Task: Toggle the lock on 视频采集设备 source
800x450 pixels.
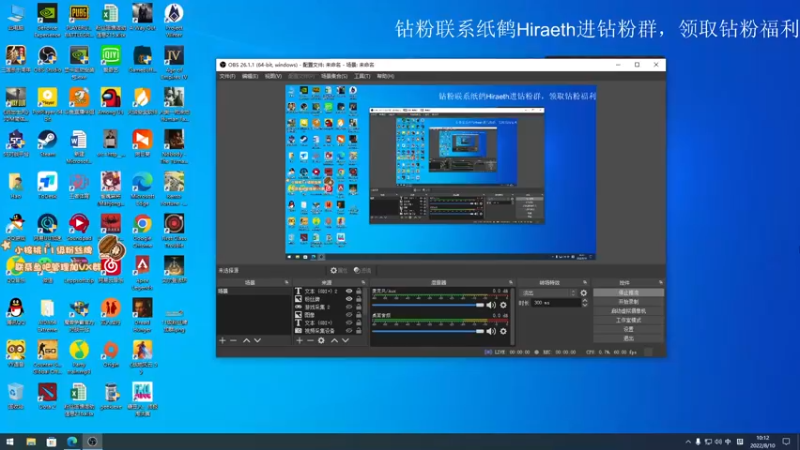Action: [x=359, y=331]
